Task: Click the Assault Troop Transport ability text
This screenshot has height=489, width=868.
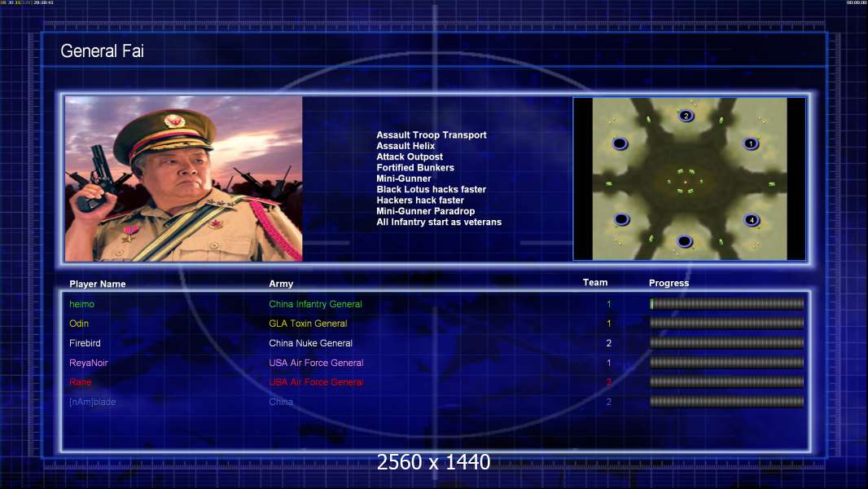Action: click(x=432, y=135)
